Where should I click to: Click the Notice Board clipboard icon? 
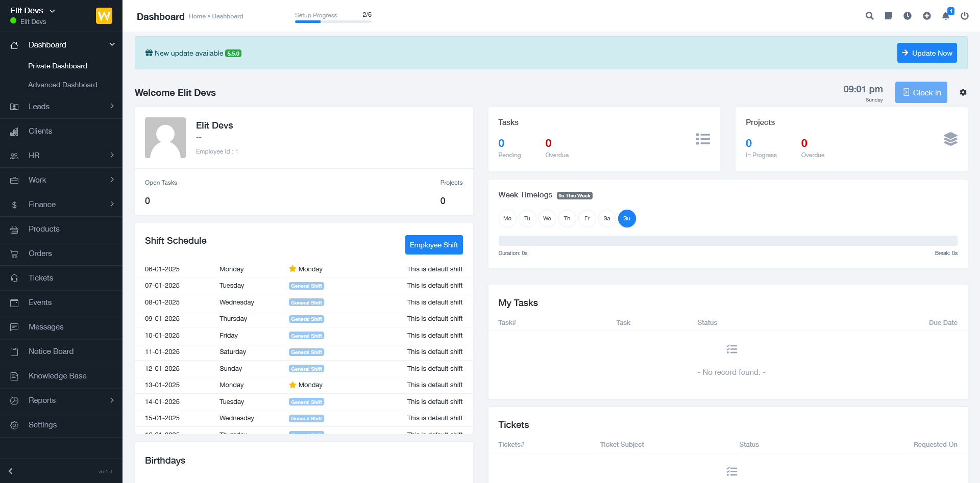pyautogui.click(x=14, y=351)
